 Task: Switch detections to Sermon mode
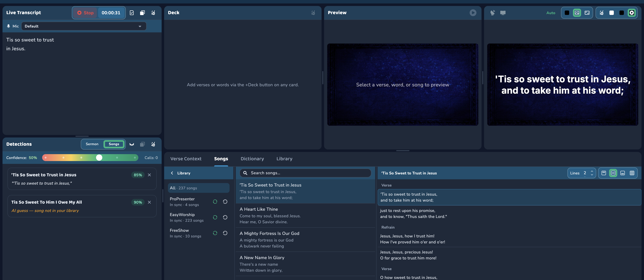(92, 144)
